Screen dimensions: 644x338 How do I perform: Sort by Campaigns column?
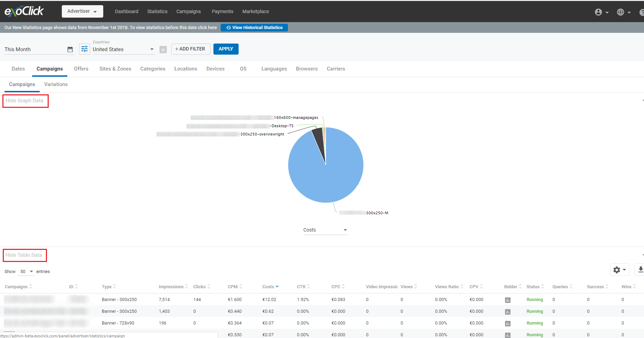pos(18,287)
